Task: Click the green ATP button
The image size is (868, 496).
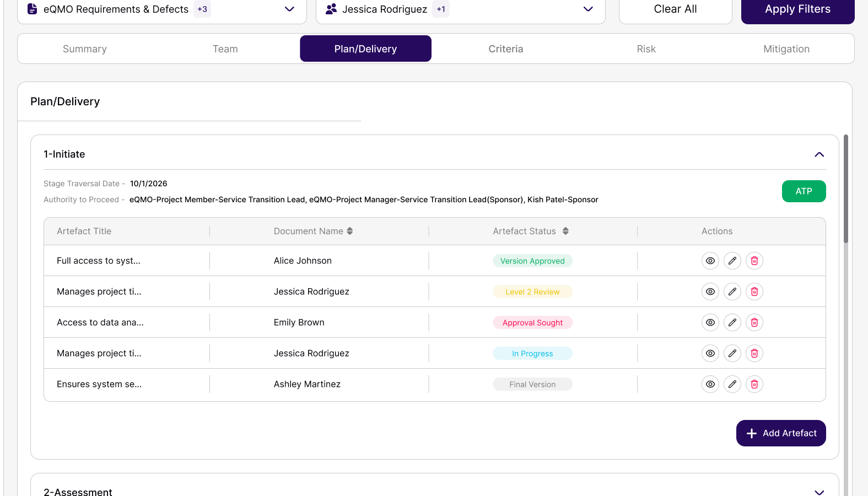Action: 804,191
